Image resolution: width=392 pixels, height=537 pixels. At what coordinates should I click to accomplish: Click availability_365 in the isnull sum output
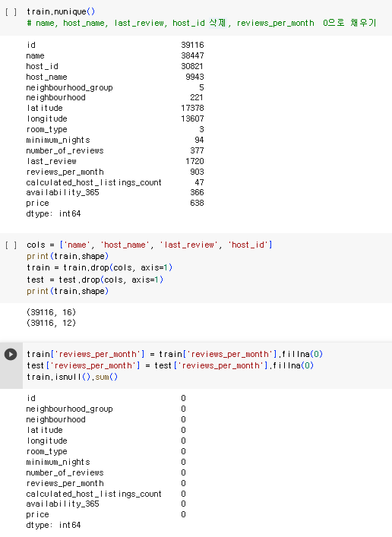pos(63,504)
